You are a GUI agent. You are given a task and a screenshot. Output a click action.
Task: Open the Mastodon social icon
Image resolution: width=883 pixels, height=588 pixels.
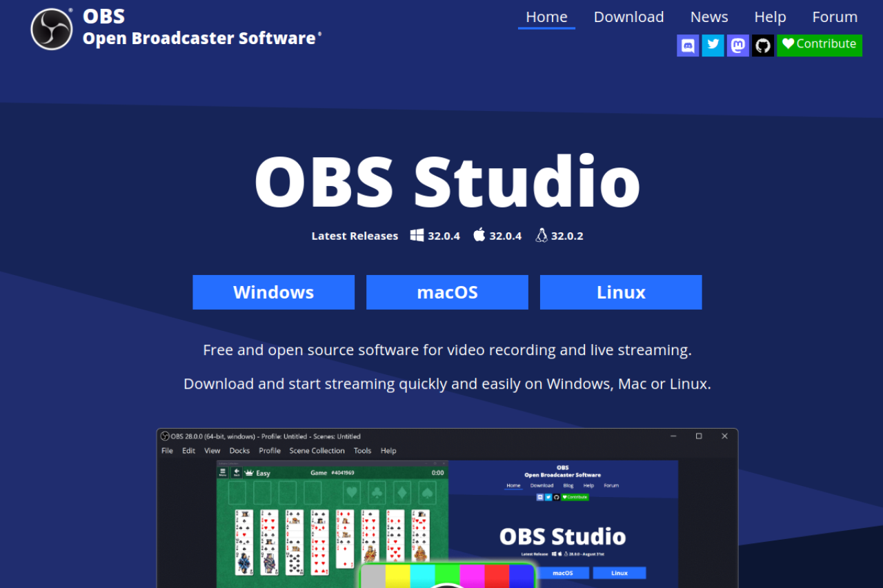click(737, 45)
